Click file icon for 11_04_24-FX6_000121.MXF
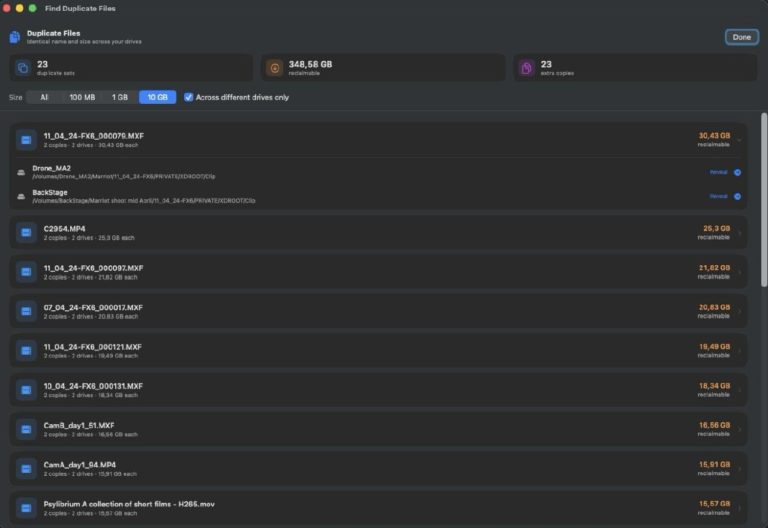Screen dimensions: 768x528 (26, 351)
